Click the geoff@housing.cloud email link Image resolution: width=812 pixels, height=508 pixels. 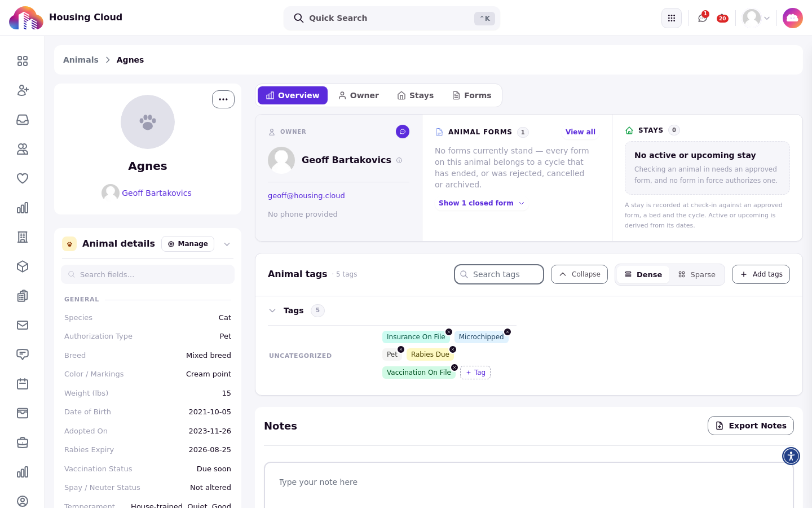point(306,196)
